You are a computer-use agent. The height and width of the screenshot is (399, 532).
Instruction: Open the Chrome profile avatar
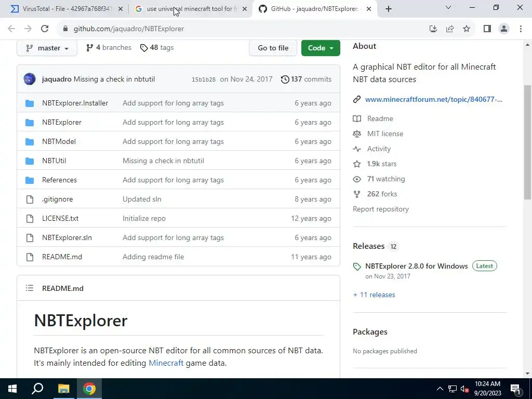(504, 29)
